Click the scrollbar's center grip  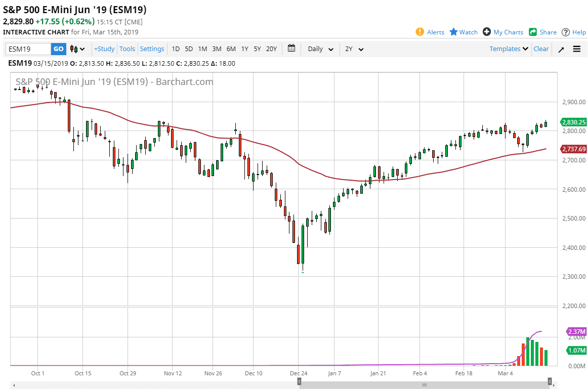point(425,385)
